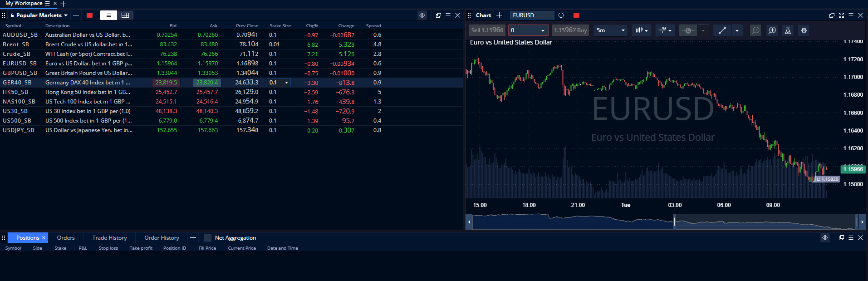
Task: Click 1.15967 Buy button
Action: (570, 30)
